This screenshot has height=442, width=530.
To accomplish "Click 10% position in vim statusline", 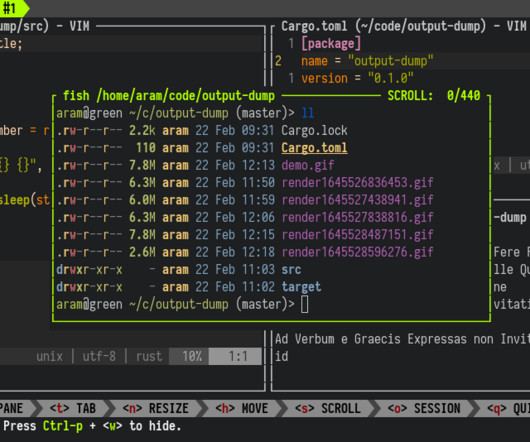I will pyautogui.click(x=189, y=357).
